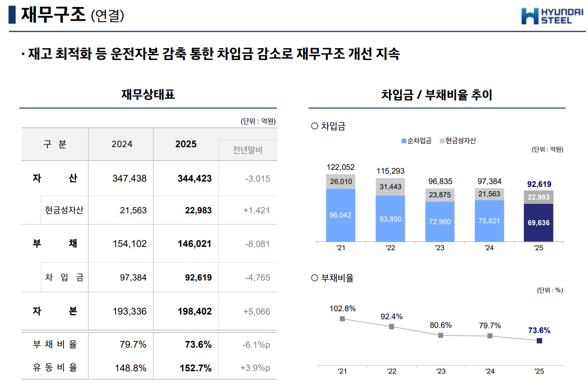The image size is (588, 385).
Task: Select the 2024 column header
Action: [122, 144]
